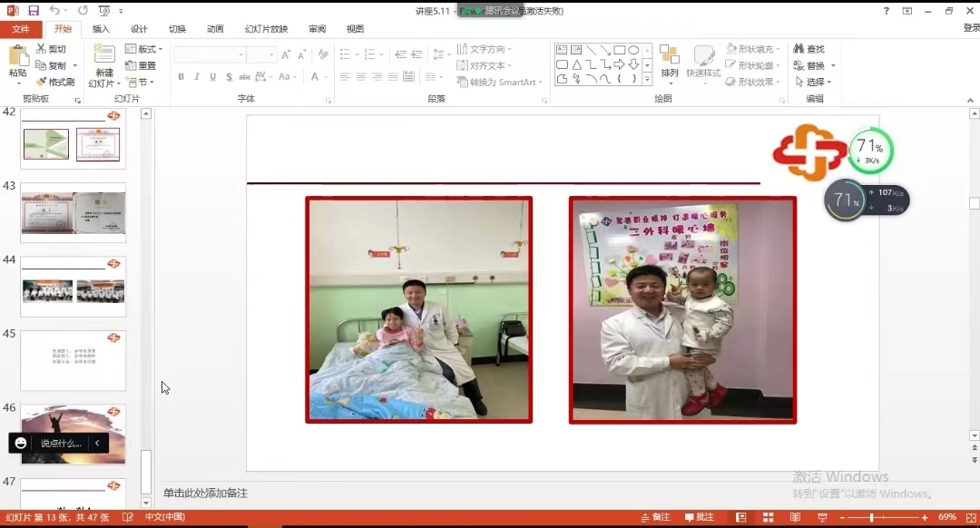Screen dimensions: 980x528
Task: Click the Save icon in quick access toolbar
Action: [x=34, y=11]
